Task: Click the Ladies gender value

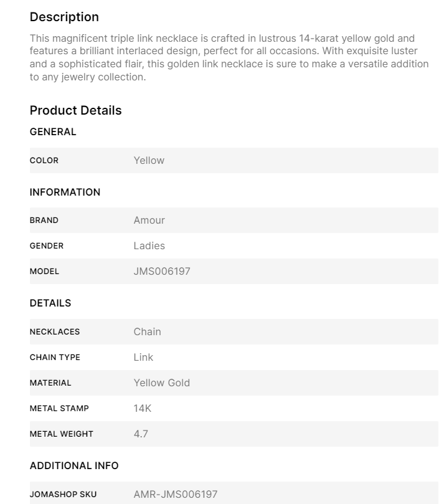Action: (x=149, y=246)
